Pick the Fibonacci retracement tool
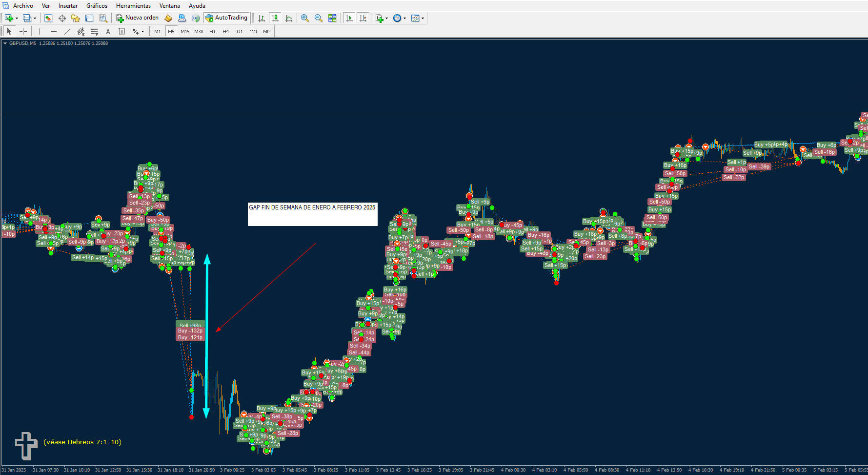Screen dimensions: 868x475 [95, 31]
